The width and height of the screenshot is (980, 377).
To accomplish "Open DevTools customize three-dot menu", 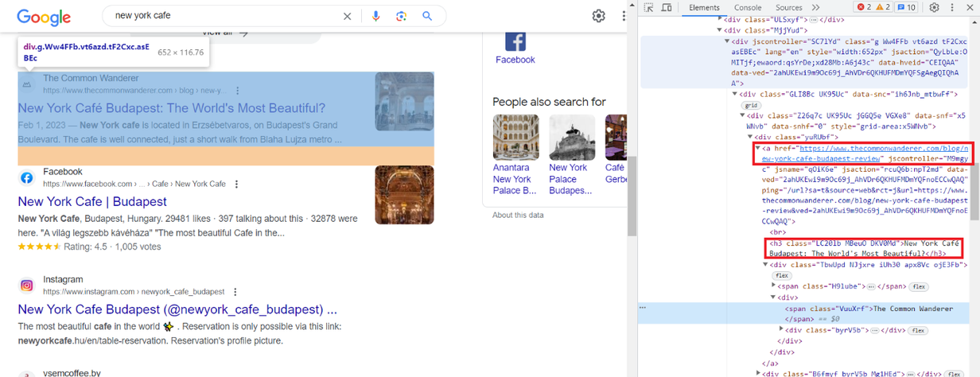I will [x=951, y=7].
